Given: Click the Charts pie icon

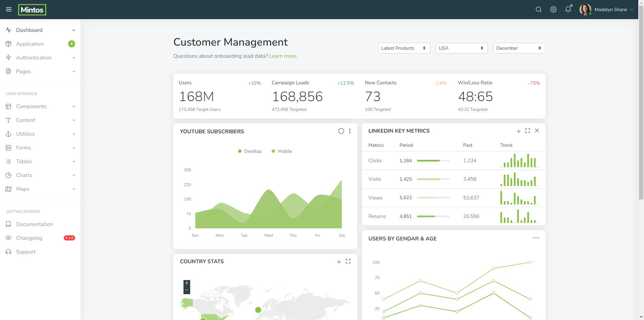Looking at the screenshot, I should [9, 175].
